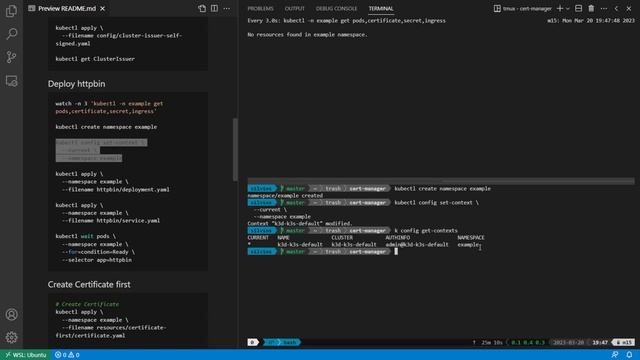Open errors and warnings status item

(x=67, y=355)
